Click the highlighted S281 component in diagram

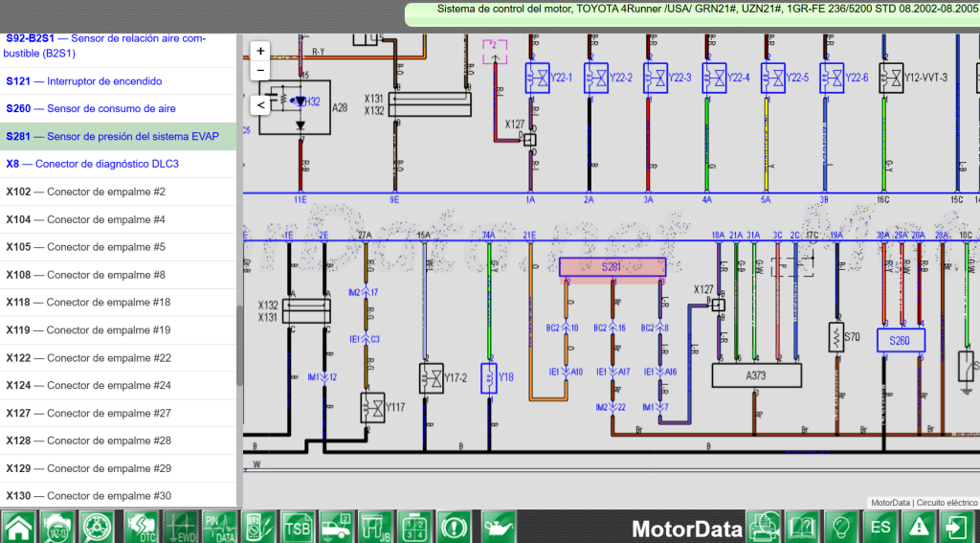612,266
